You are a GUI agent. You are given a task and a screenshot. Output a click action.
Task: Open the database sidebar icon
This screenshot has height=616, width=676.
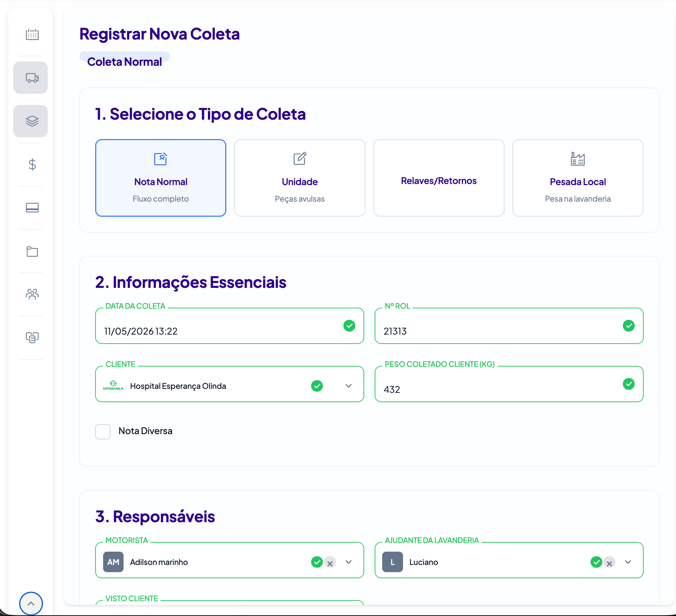click(32, 337)
